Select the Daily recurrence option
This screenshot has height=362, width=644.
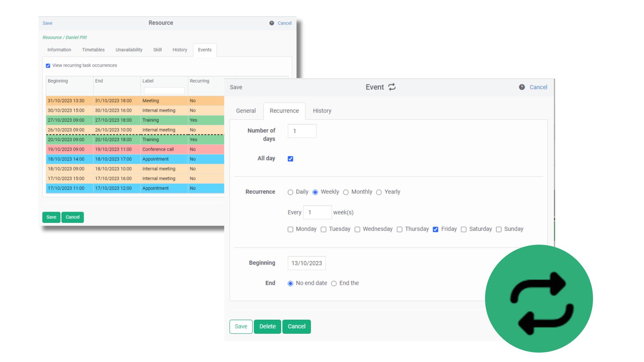pos(290,192)
